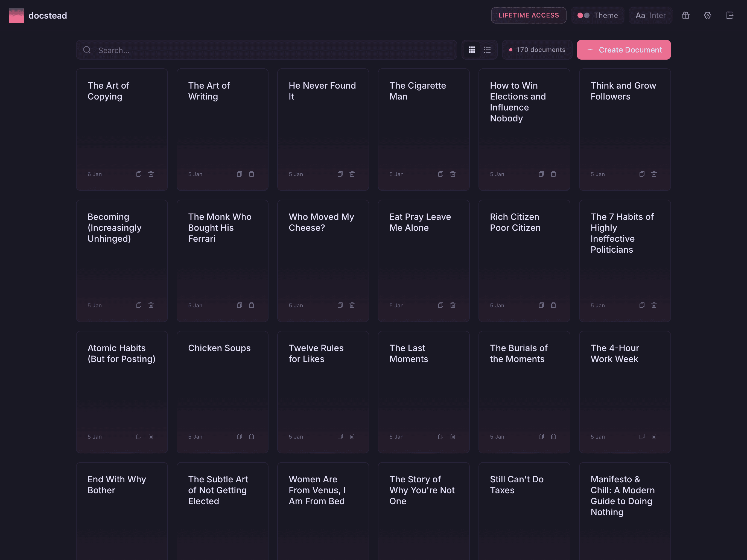747x560 pixels.
Task: Click the Create Document button
Action: coord(623,50)
